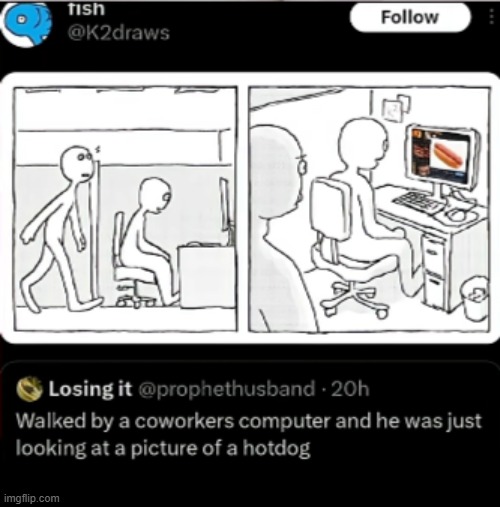
Task: Open fish's blue profile avatar
Action: point(27,23)
